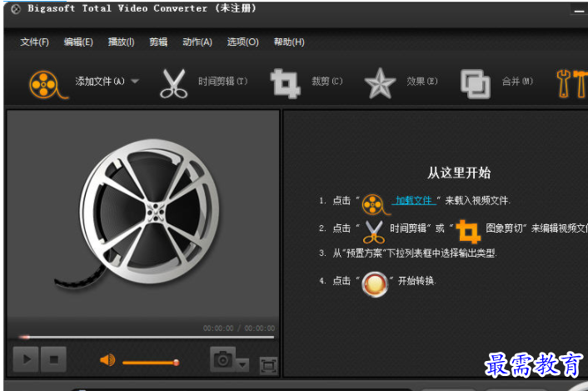This screenshot has width=588, height=391.
Task: Select the Merge overlapping squares icon
Action: [475, 84]
